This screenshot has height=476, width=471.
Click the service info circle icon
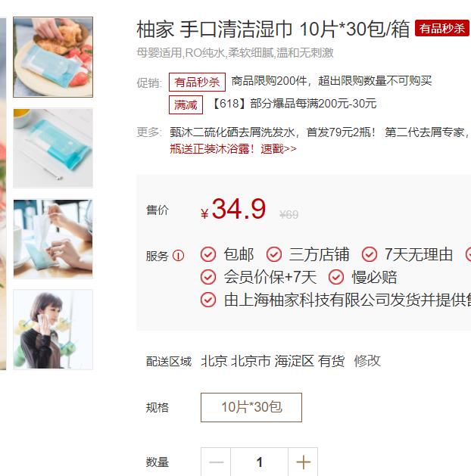coord(178,256)
